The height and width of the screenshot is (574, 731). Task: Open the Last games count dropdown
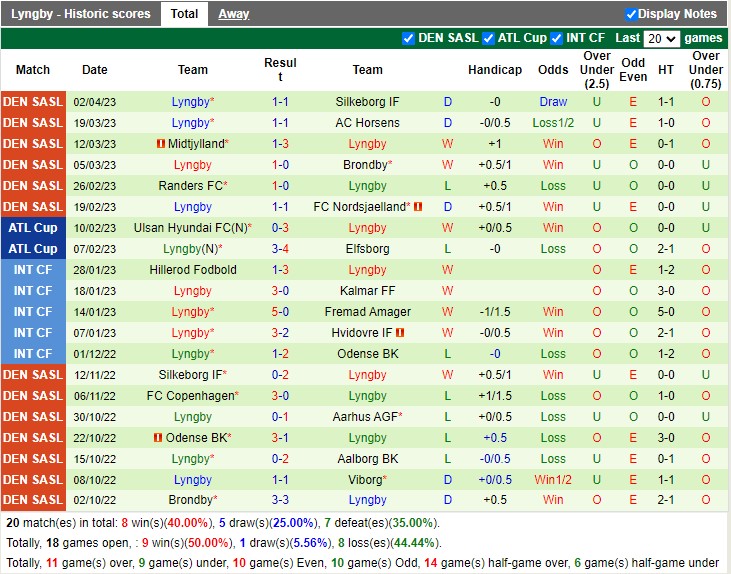pyautogui.click(x=662, y=39)
